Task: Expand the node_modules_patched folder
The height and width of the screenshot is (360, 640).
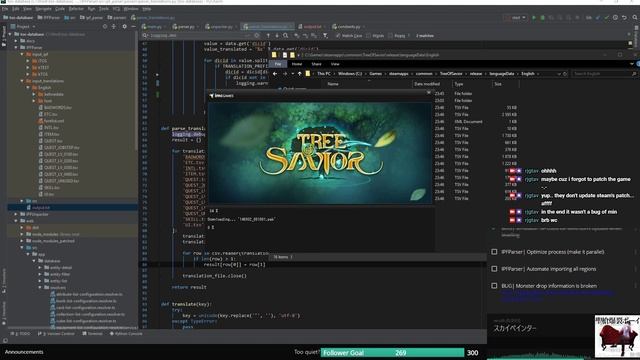Action: [x=22, y=241]
